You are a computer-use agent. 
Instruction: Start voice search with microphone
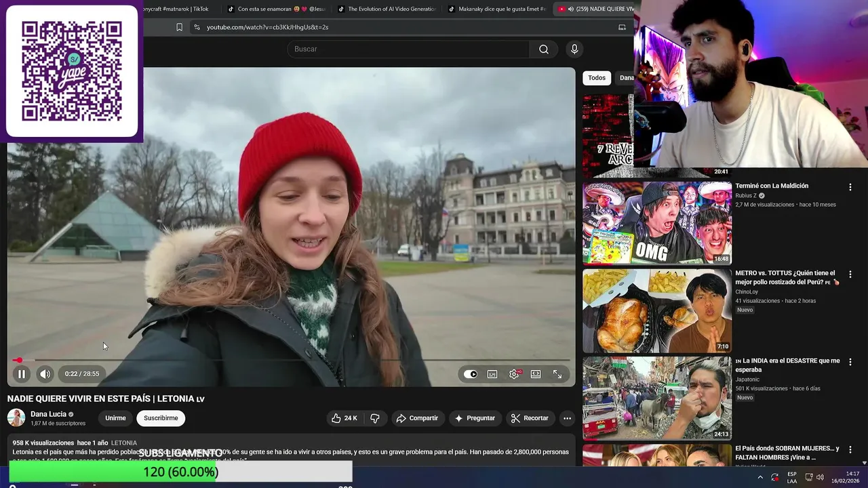click(574, 49)
